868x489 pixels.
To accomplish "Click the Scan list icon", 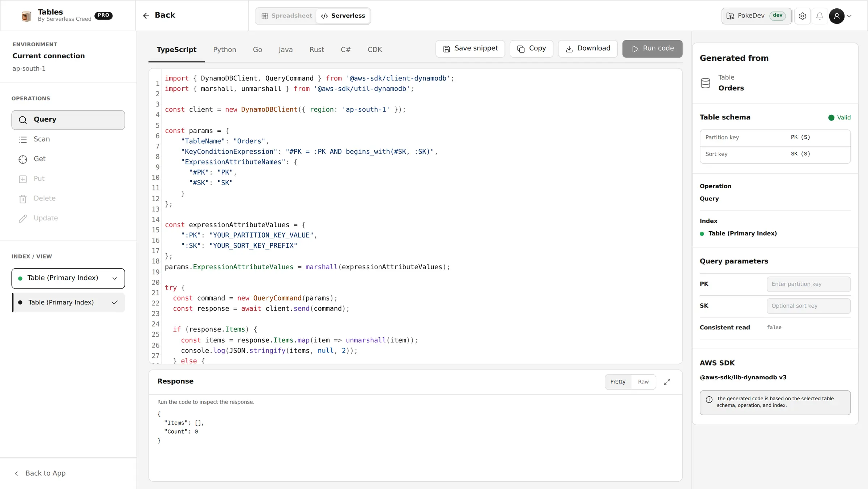I will 23,140.
